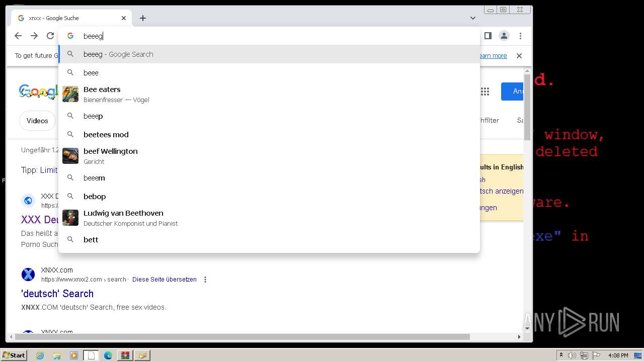Click the 'Limit' tip link
Screen dimensions: 644x362
[x=49, y=170]
